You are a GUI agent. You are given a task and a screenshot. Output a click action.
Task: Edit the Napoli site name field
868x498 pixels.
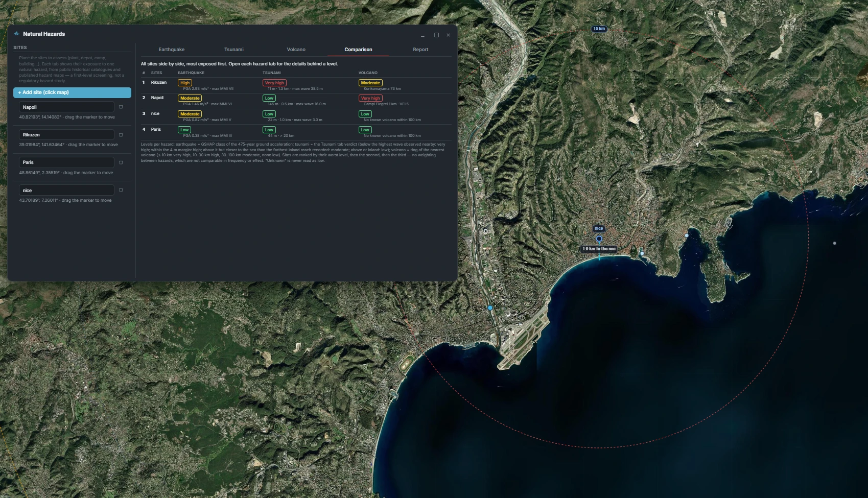pyautogui.click(x=66, y=107)
